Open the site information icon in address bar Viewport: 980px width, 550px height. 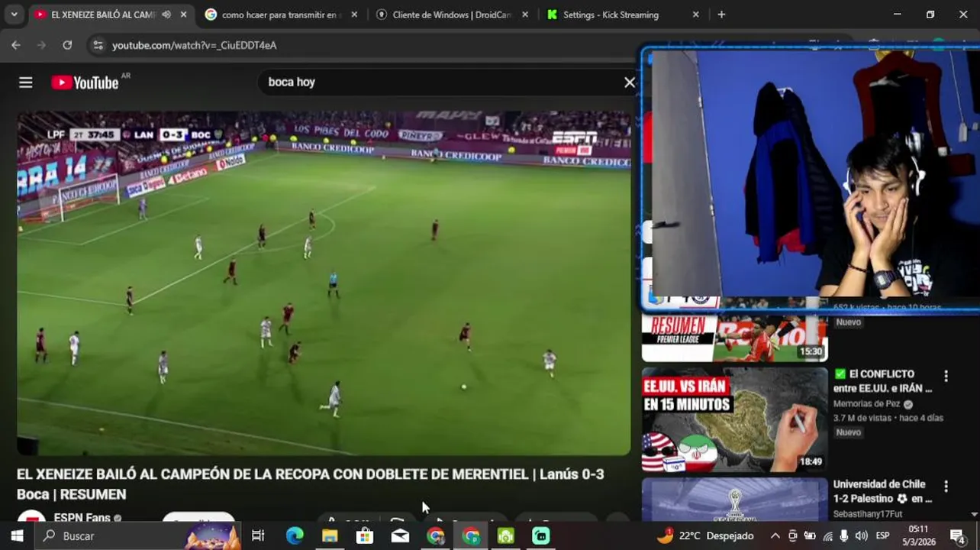pyautogui.click(x=97, y=45)
